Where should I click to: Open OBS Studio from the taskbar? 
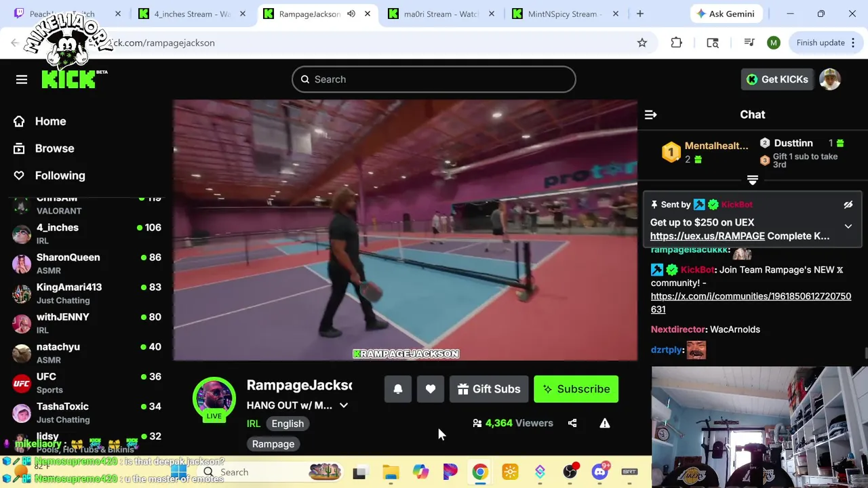point(570,472)
